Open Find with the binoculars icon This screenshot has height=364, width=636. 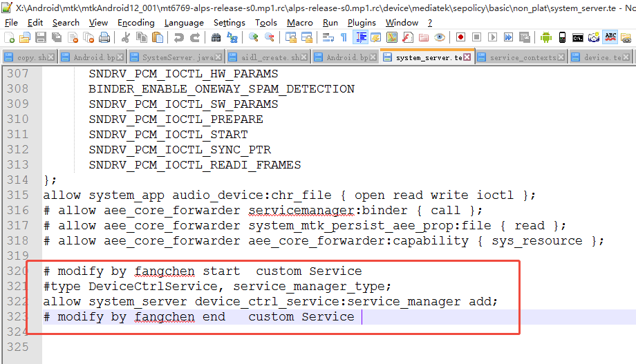pyautogui.click(x=216, y=38)
